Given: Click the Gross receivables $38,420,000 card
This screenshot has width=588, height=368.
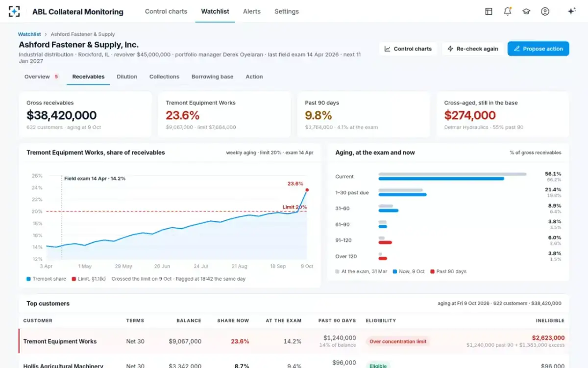Looking at the screenshot, I should tap(85, 115).
